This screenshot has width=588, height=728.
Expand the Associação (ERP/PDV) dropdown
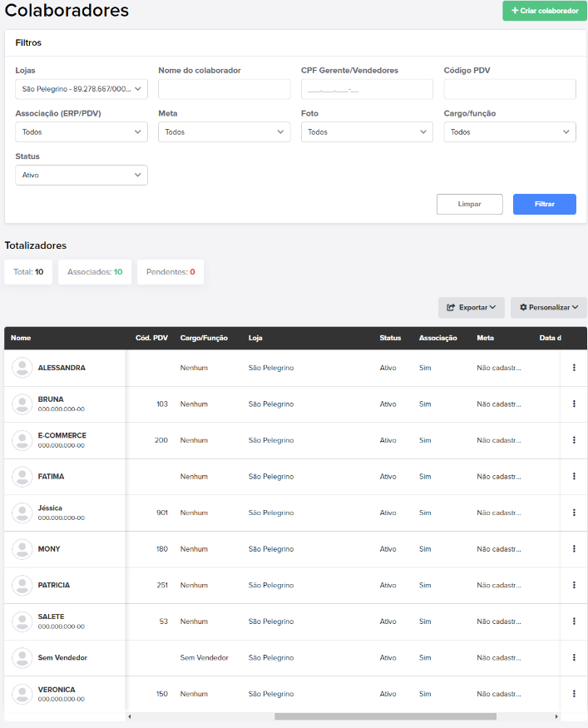click(x=82, y=131)
